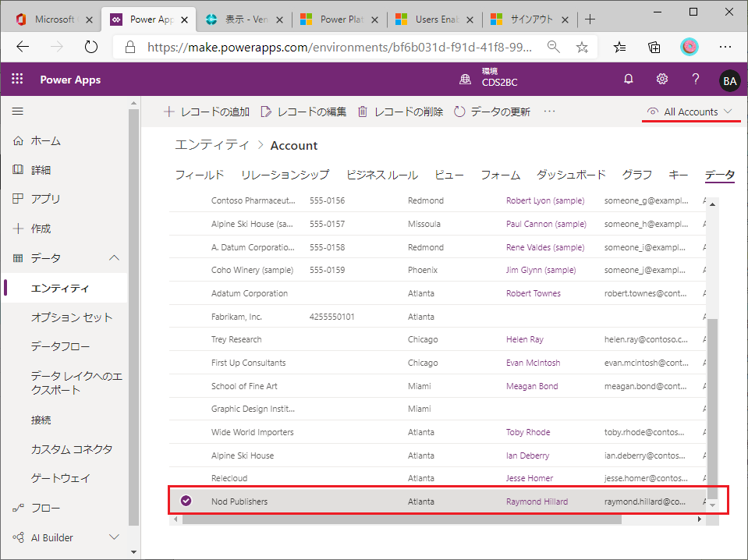Open the Power Apps app launcher waffle
748x560 pixels.
point(17,80)
